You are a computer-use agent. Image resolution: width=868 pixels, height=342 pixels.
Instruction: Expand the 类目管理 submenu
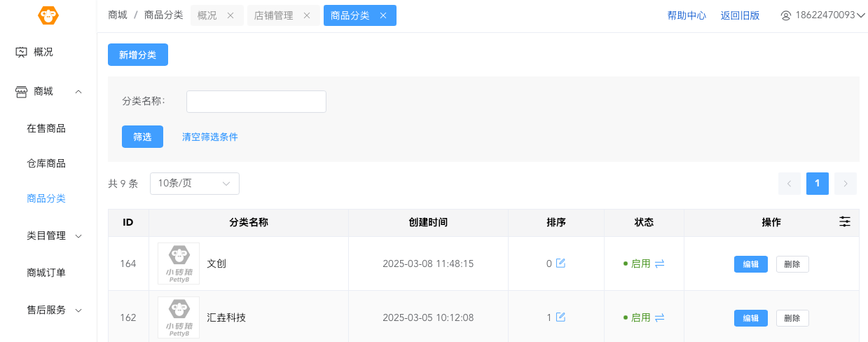click(x=78, y=236)
